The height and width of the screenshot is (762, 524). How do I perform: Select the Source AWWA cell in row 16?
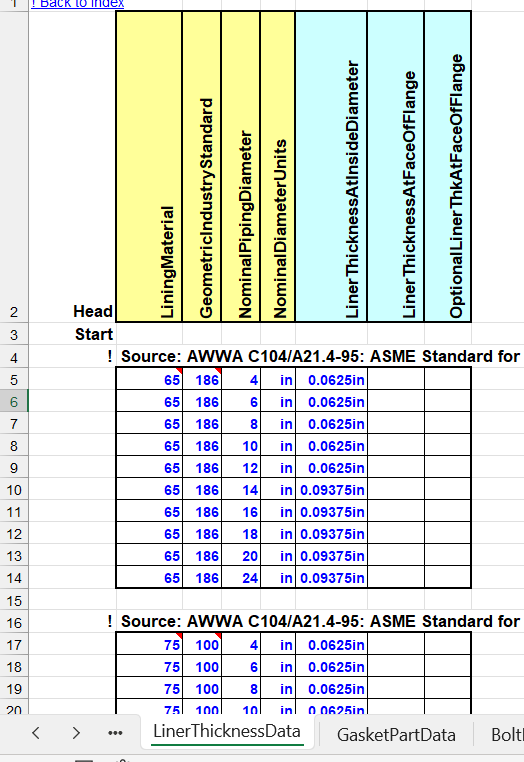pos(320,621)
